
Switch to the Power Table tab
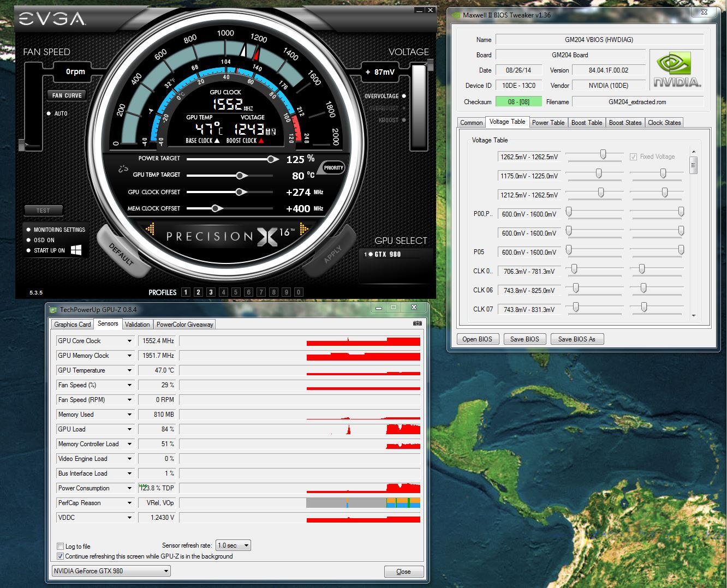[548, 123]
